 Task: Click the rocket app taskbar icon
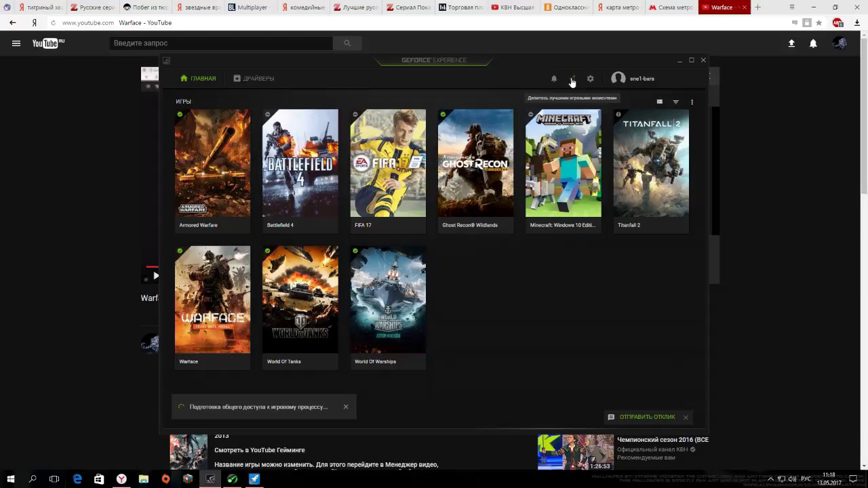(254, 479)
